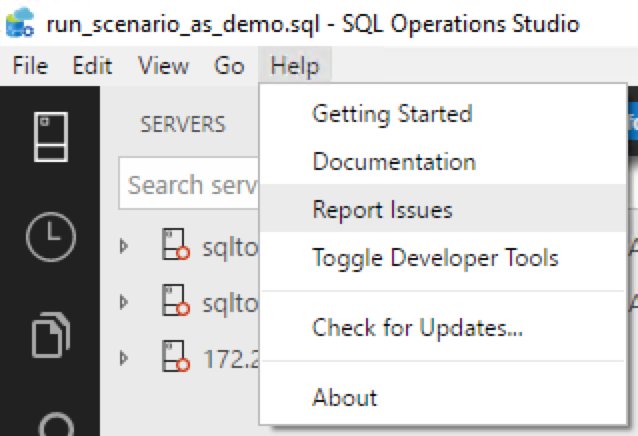Screen dimensions: 638x436
Task: Open the Explorer files icon
Action: click(x=51, y=335)
